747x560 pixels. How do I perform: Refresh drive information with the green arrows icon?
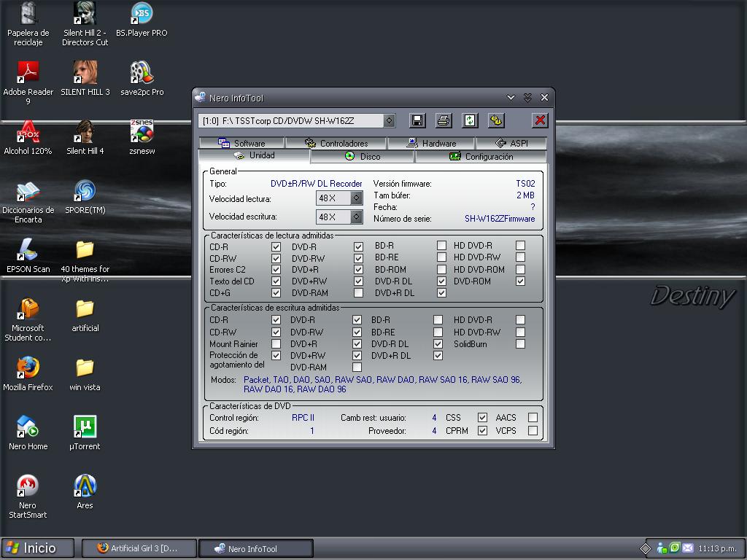[470, 120]
